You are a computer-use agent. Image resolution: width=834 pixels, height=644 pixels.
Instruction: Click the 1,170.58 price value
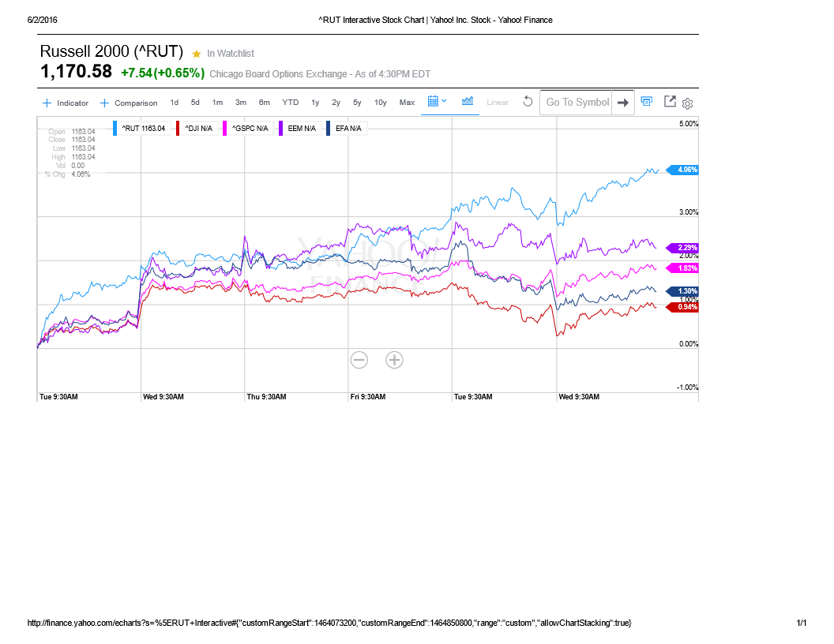76,71
